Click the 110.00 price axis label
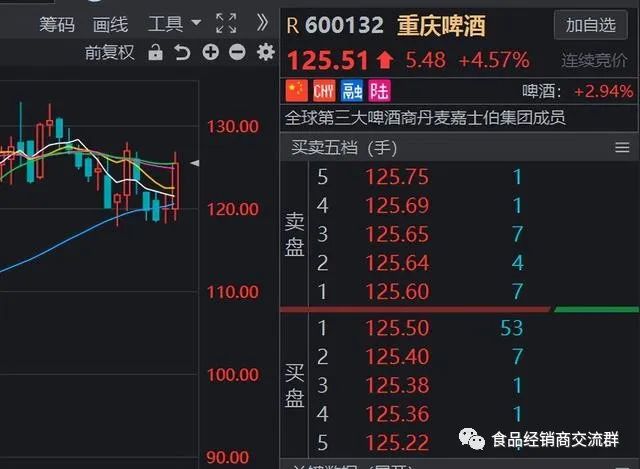This screenshot has width=640, height=469. [233, 292]
